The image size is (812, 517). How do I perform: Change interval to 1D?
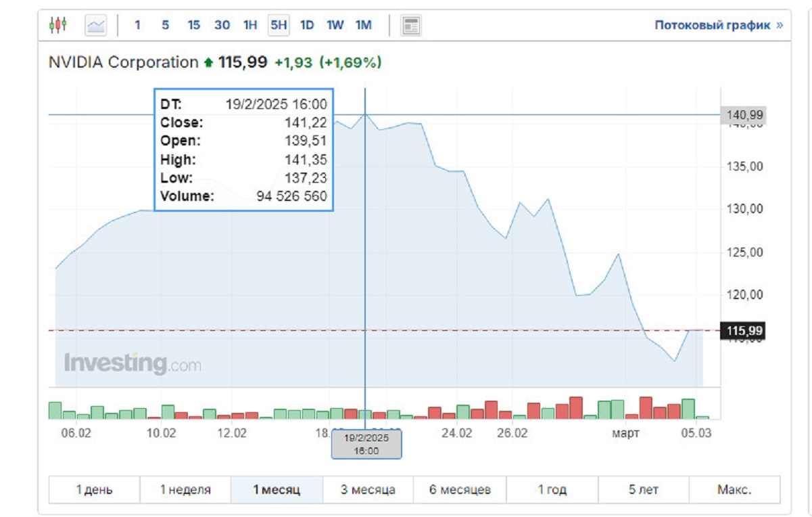[x=307, y=26]
